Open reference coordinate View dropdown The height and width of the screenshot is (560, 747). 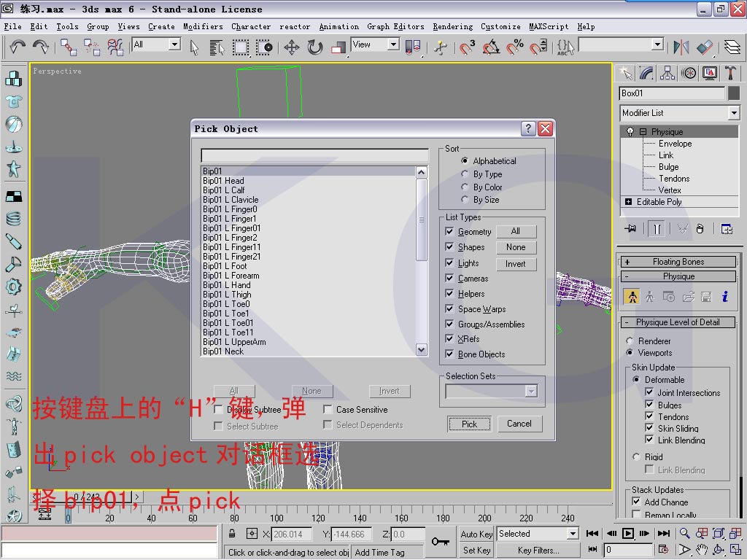pyautogui.click(x=393, y=44)
